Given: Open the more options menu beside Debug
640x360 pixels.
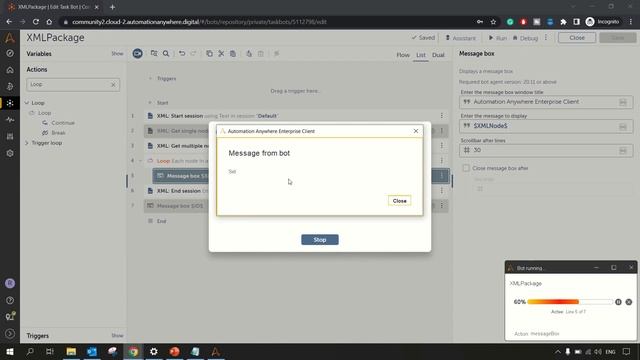Looking at the screenshot, I should (x=546, y=38).
